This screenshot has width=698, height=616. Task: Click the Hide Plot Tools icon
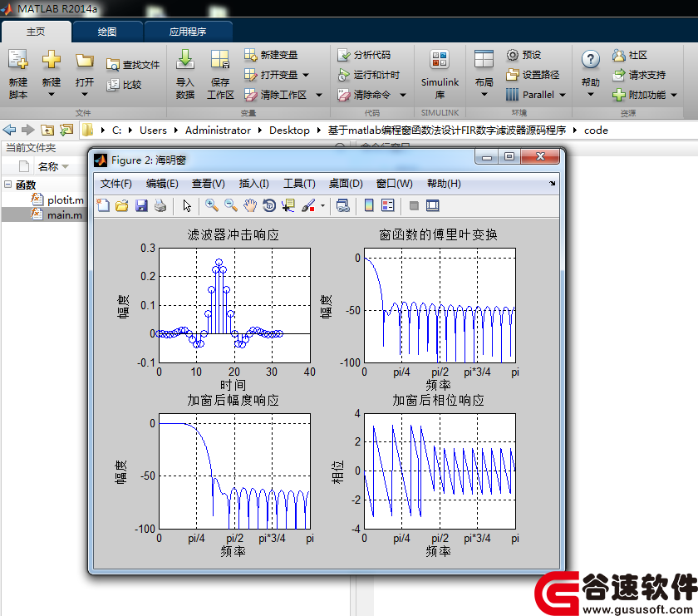click(414, 205)
